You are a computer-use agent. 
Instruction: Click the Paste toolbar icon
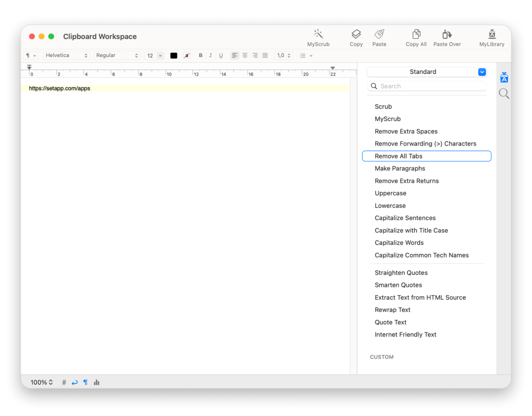379,34
